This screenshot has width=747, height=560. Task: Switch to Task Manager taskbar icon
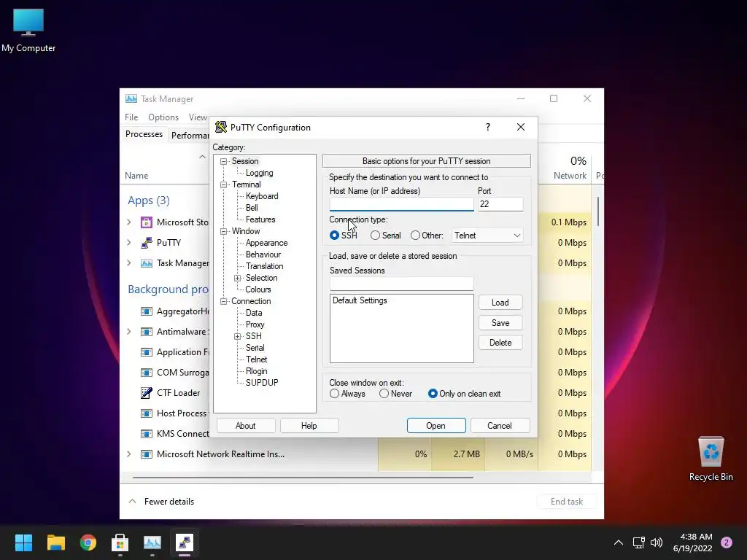[152, 542]
